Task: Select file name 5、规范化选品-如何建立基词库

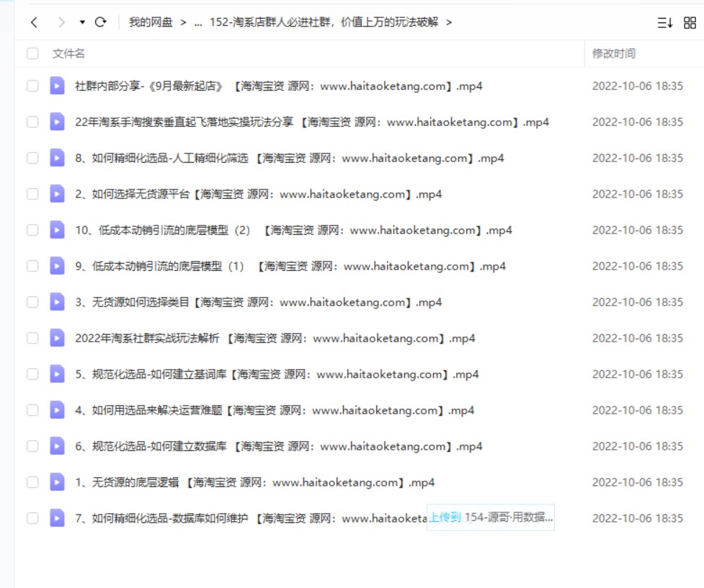Action: (277, 374)
